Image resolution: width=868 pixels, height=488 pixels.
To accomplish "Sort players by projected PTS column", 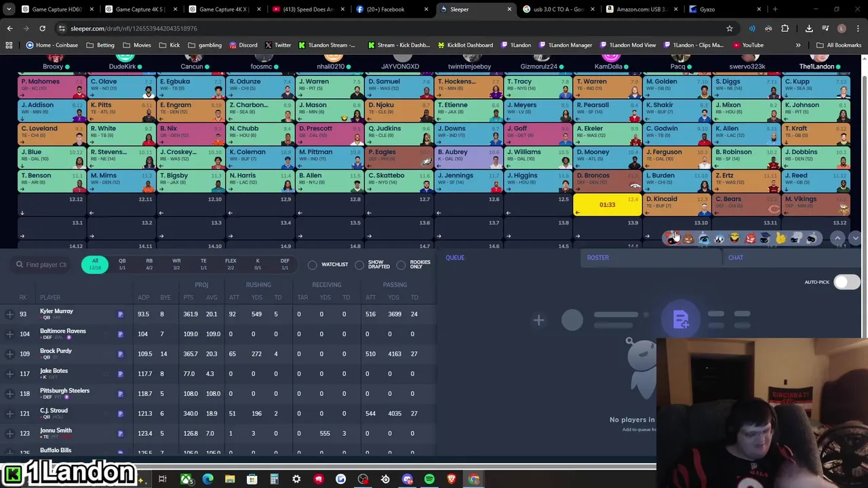I will tap(188, 298).
